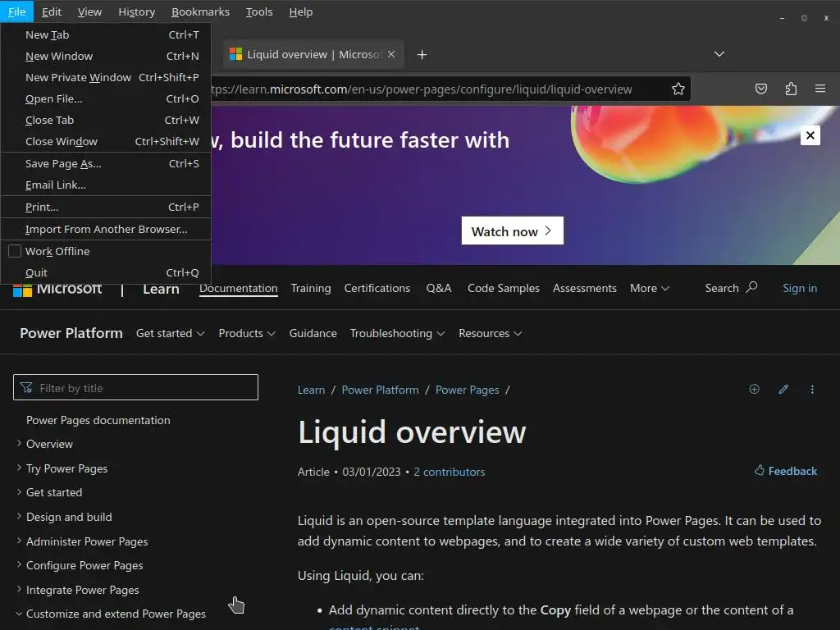The image size is (840, 630).
Task: Expand the Design and build node
Action: point(19,517)
